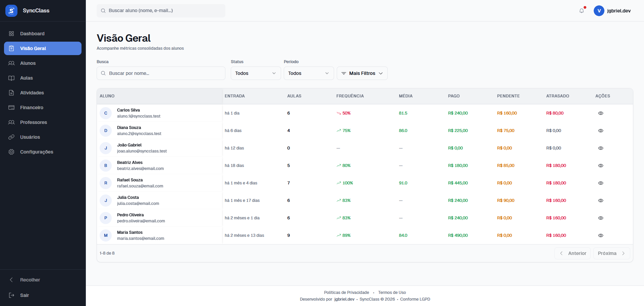This screenshot has width=644, height=306.
Task: View details eye icon for Maria Santos
Action: click(x=601, y=235)
